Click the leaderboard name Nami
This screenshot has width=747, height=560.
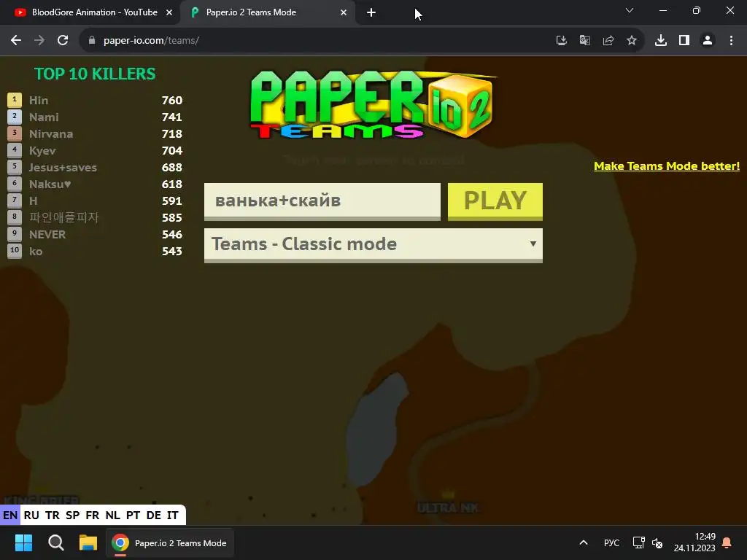[44, 117]
